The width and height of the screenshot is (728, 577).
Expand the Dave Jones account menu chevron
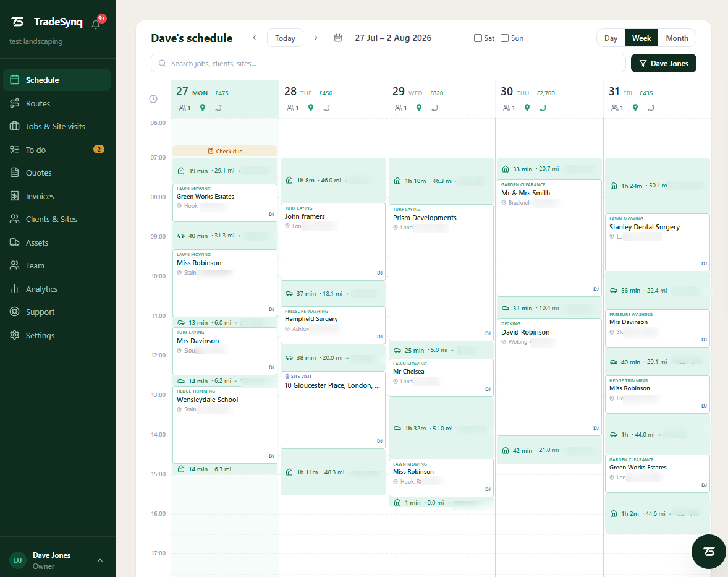[100, 561]
